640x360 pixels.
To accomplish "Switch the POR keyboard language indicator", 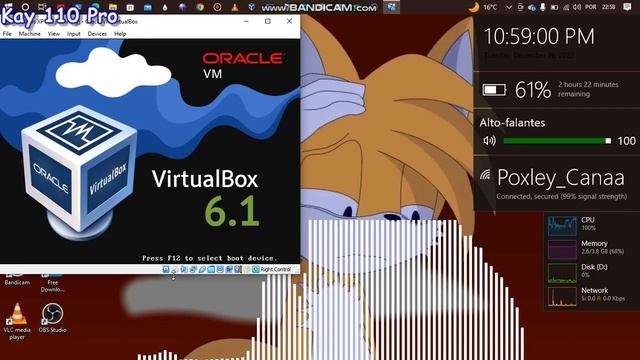I will [591, 7].
